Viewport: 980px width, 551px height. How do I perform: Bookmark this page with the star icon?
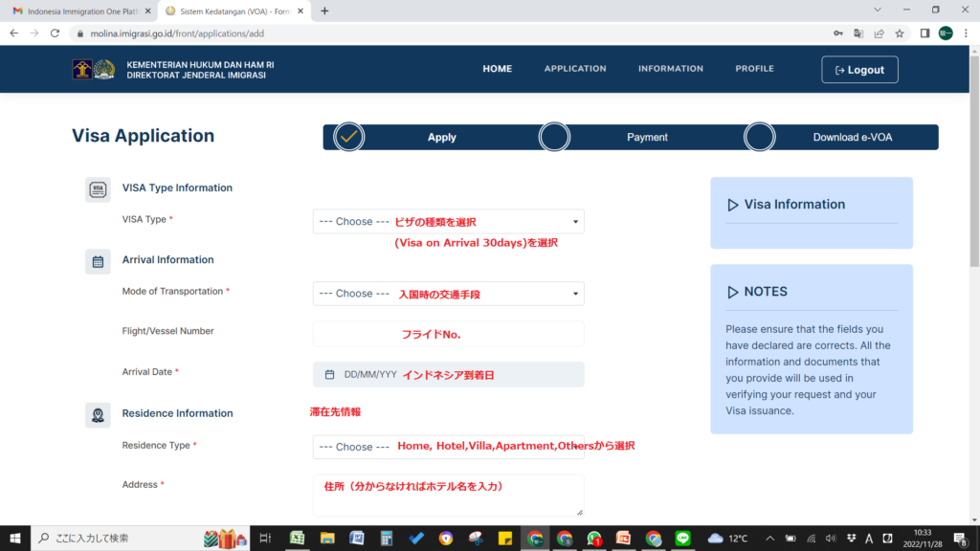pos(900,33)
